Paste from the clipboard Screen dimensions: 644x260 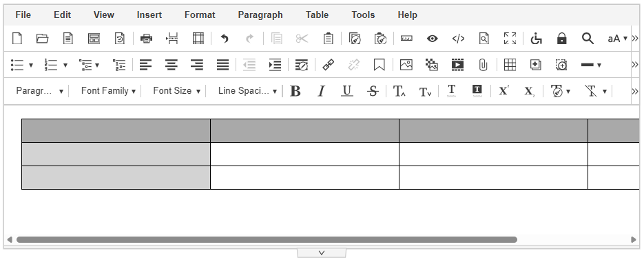point(328,39)
